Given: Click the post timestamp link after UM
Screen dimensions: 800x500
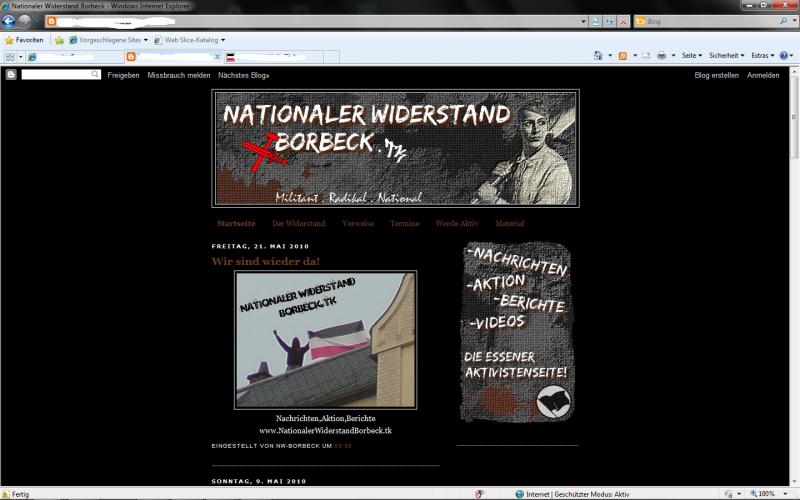Looking at the screenshot, I should 343,446.
